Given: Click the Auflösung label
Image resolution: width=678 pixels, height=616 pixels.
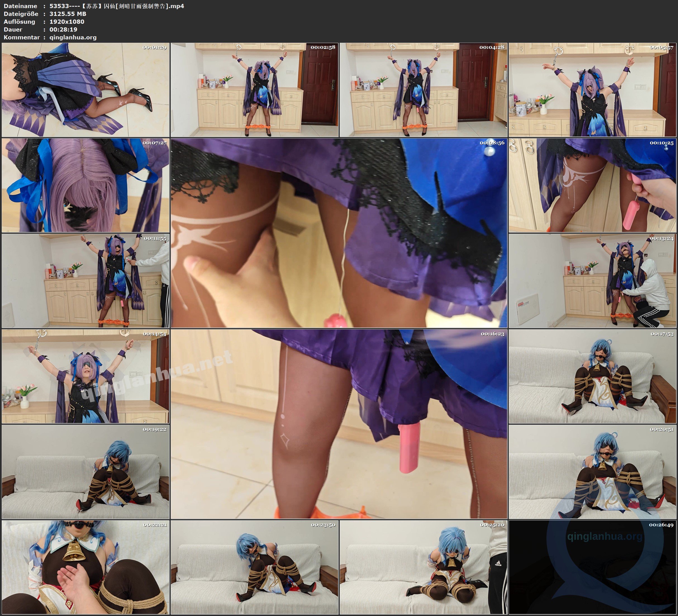Looking at the screenshot, I should pyautogui.click(x=19, y=22).
